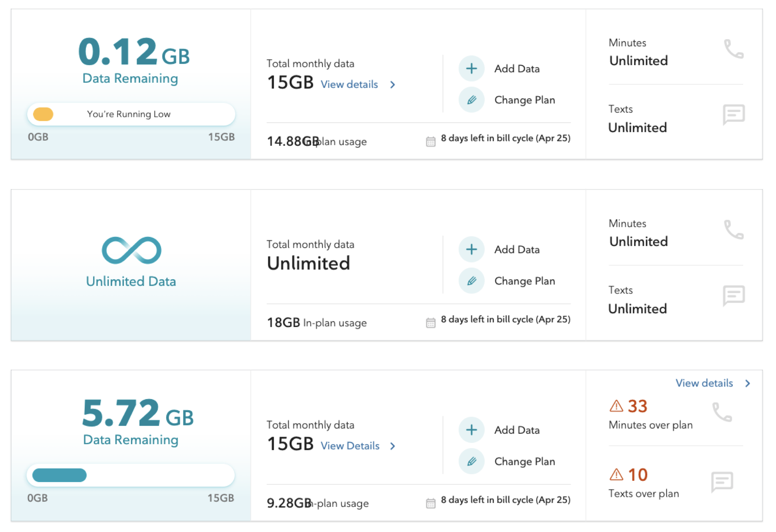Click the pencil icon in the 5.72GB card

[472, 461]
